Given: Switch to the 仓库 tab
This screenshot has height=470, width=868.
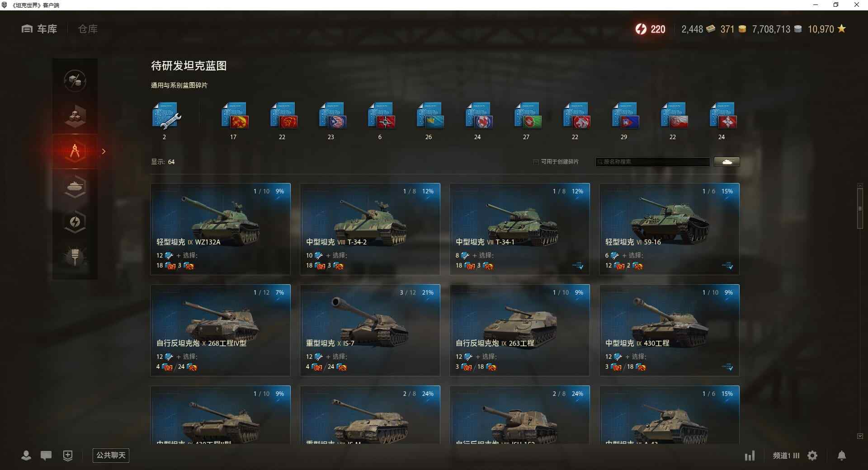Looking at the screenshot, I should [x=88, y=29].
